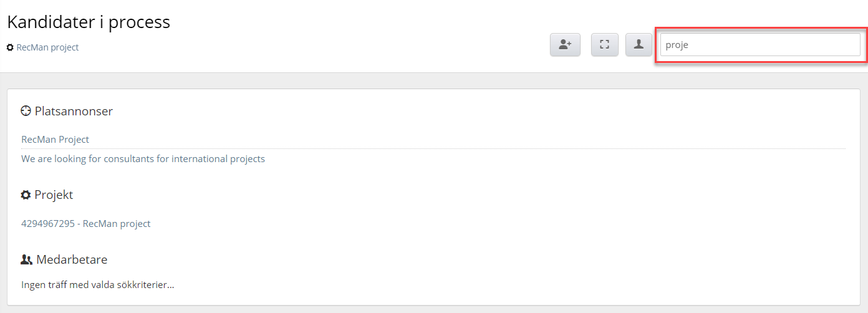
Task: Click the people icon next to Medarbetare
Action: (27, 259)
